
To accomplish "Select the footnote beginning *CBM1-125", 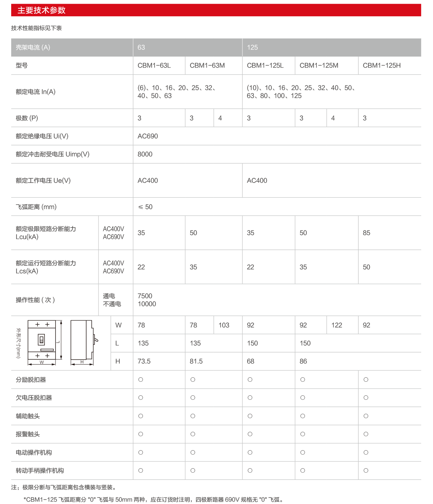I will tap(154, 500).
